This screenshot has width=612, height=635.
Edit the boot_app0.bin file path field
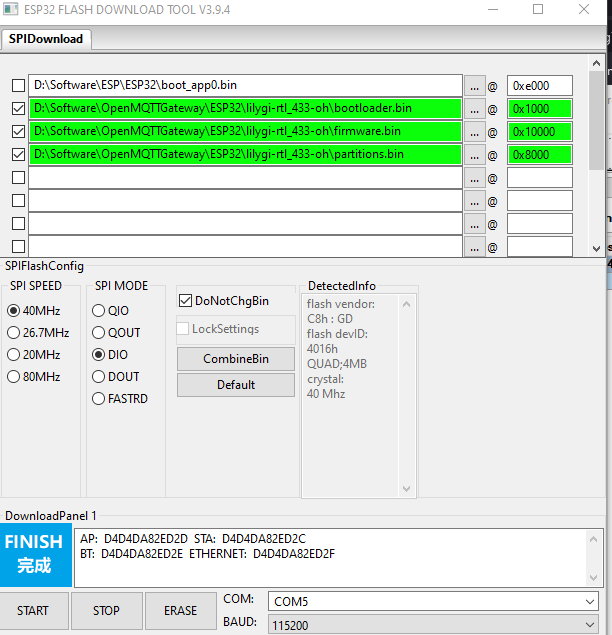click(x=245, y=85)
